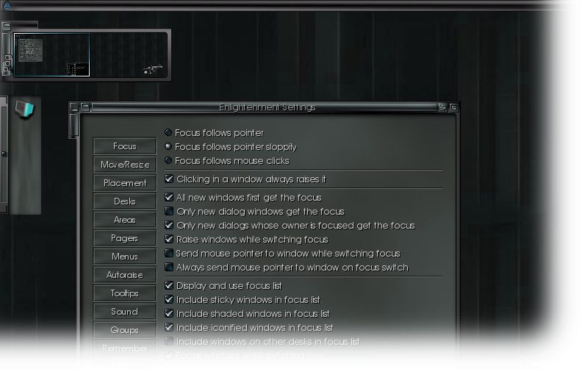This screenshot has width=588, height=386.
Task: Switch to the Pagers tab
Action: pos(124,237)
